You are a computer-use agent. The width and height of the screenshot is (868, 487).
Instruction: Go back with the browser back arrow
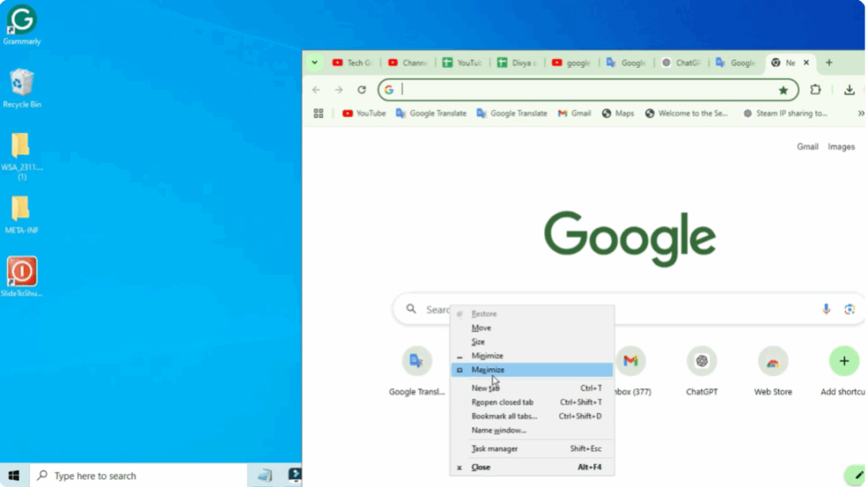(x=316, y=90)
